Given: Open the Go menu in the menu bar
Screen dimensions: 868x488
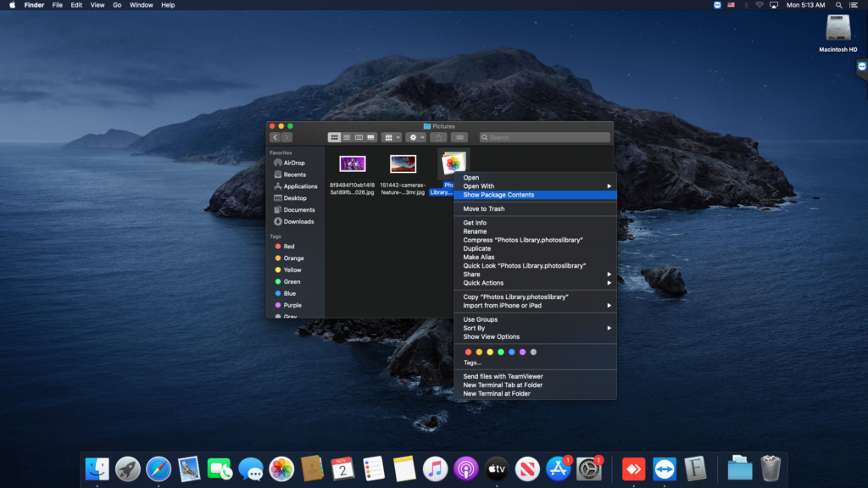Looking at the screenshot, I should pos(118,4).
